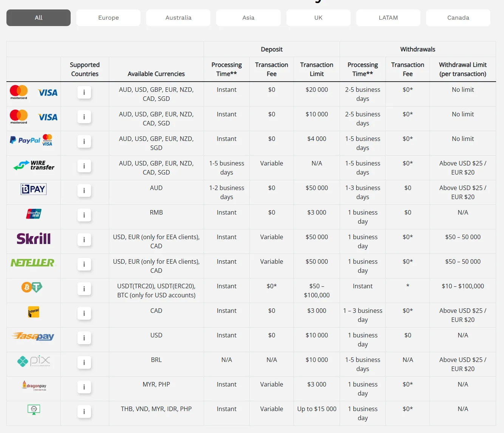Select the Pix logo

34,361
